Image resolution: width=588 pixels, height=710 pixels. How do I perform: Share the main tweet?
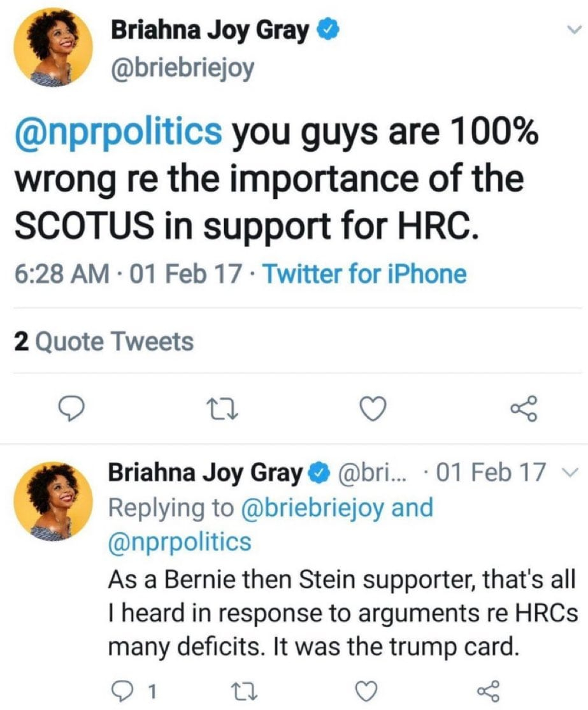click(524, 408)
